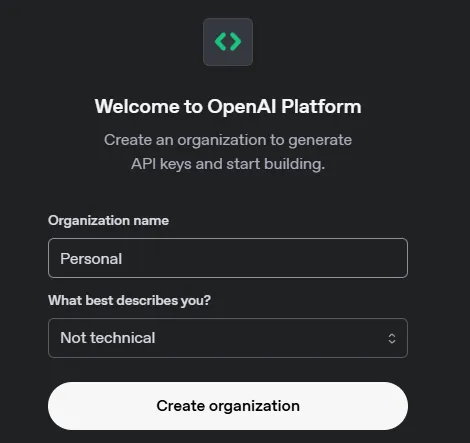
Task: Click subtitle line "Create an organization to generate"
Action: click(x=228, y=140)
